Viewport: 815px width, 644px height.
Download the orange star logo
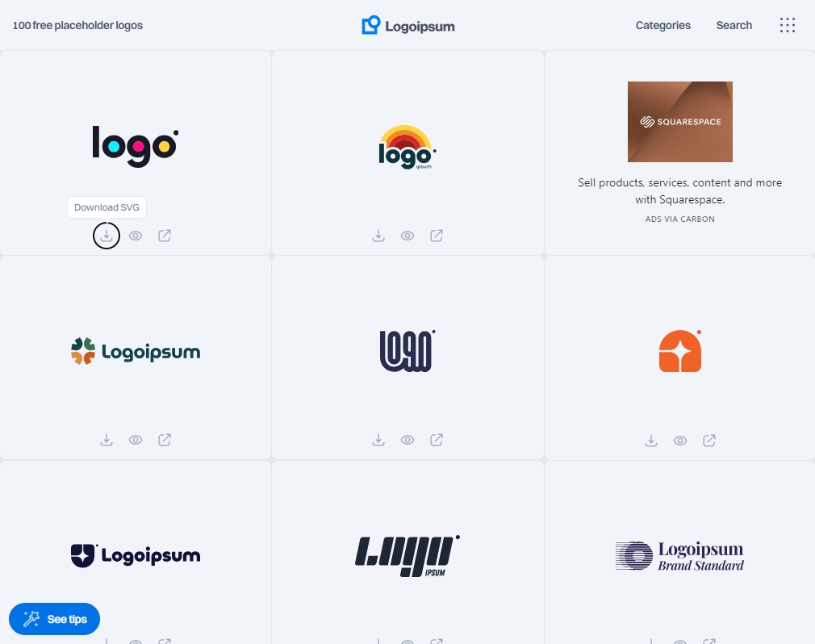point(650,441)
